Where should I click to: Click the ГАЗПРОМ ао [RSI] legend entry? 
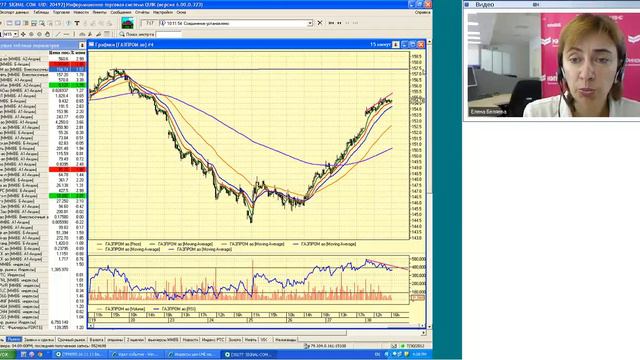click(x=174, y=309)
